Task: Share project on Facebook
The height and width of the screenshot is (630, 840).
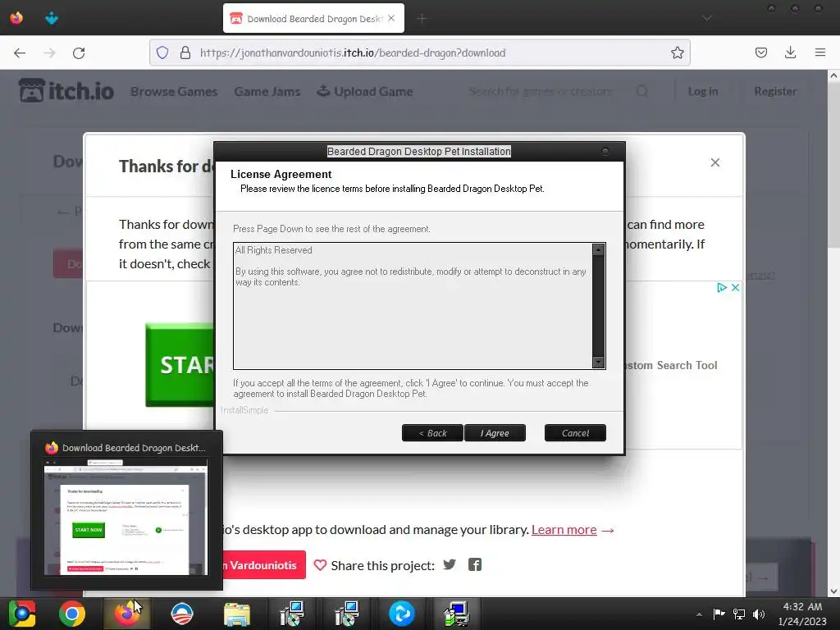Action: pyautogui.click(x=475, y=564)
